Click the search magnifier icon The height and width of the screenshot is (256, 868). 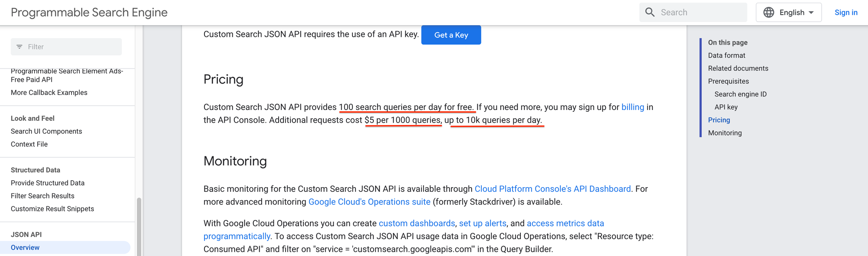(650, 12)
